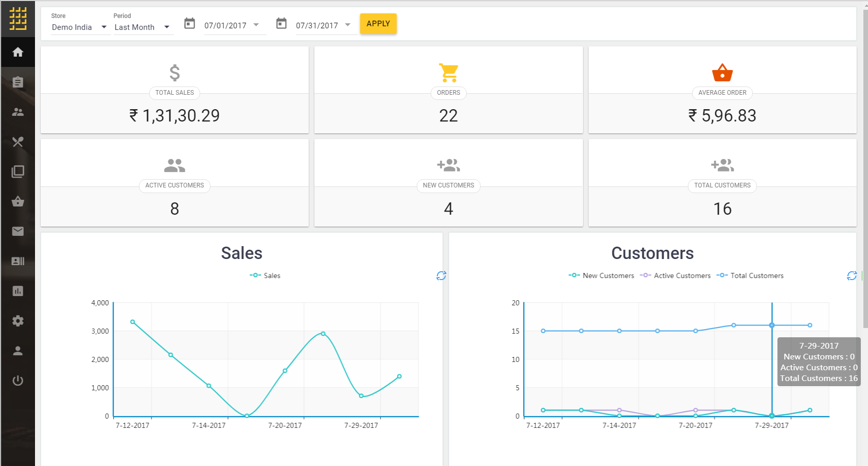Click the AVERAGE ORDER label chip
The height and width of the screenshot is (466, 868).
pyautogui.click(x=722, y=93)
